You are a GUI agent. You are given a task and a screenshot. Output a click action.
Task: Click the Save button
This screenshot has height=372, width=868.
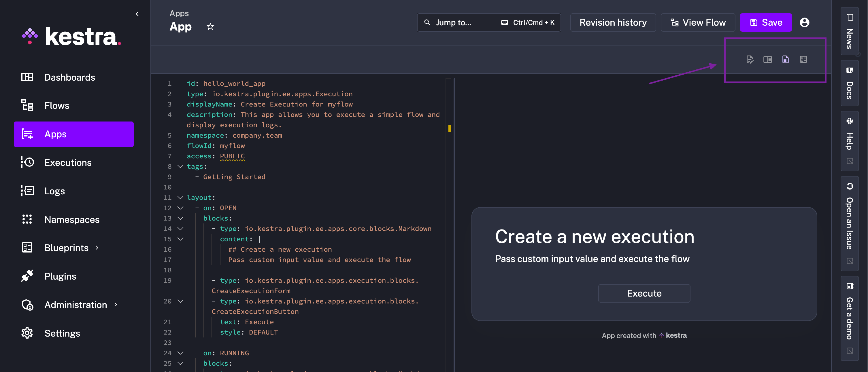[766, 22]
